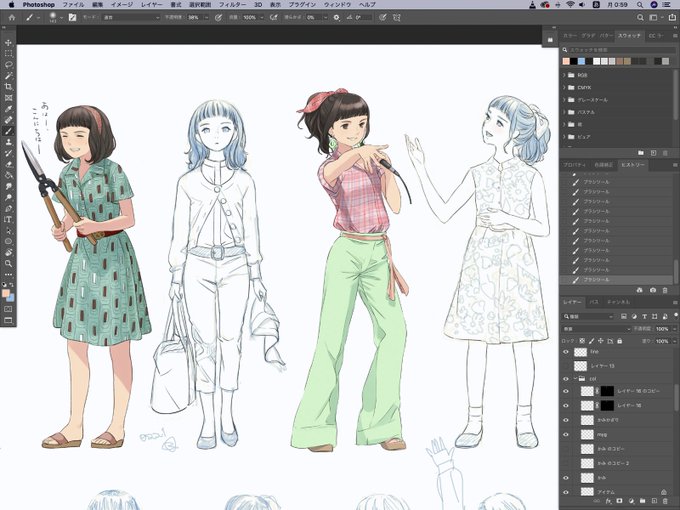This screenshot has height=510, width=680.
Task: Delete layer with trash icon
Action: 666,501
